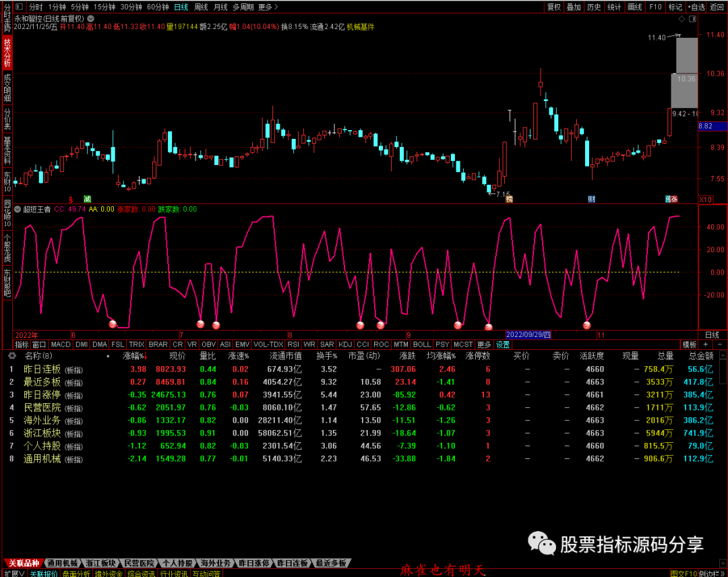Screen dimensions: 728x577
Task: Toggle the right side panel icon
Action: [x=692, y=19]
